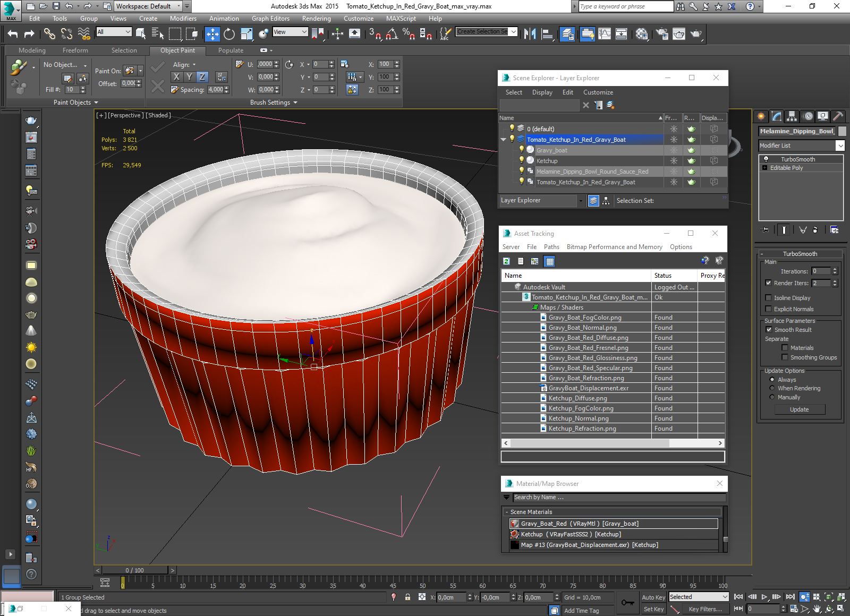This screenshot has width=850, height=616.
Task: Toggle lightbulb for Gravy_boat layer row
Action: tap(522, 150)
